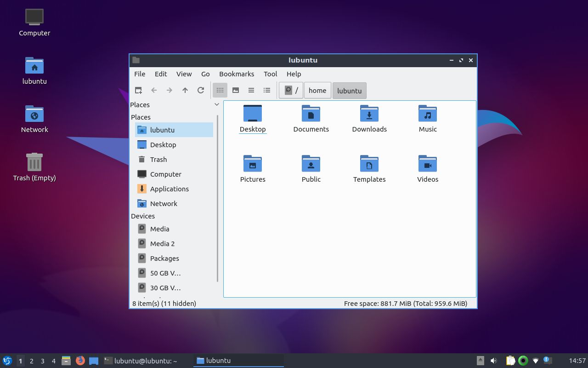Viewport: 588px width, 368px height.
Task: Click the lubuntu file manager taskbar entry
Action: (x=238, y=361)
